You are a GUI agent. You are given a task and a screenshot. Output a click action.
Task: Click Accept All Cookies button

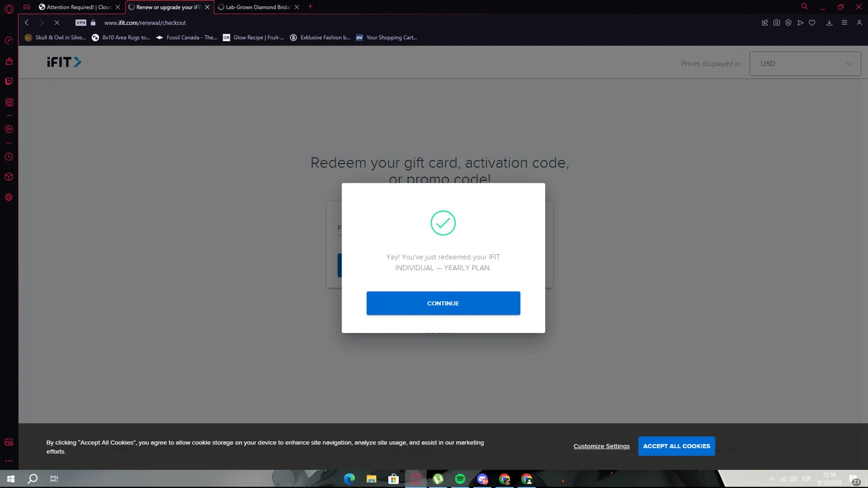[676, 446]
